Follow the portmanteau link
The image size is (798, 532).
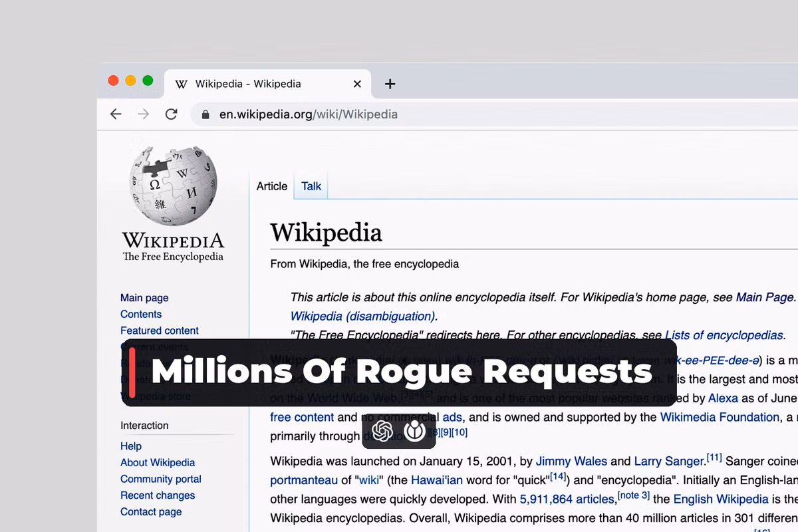click(x=305, y=480)
